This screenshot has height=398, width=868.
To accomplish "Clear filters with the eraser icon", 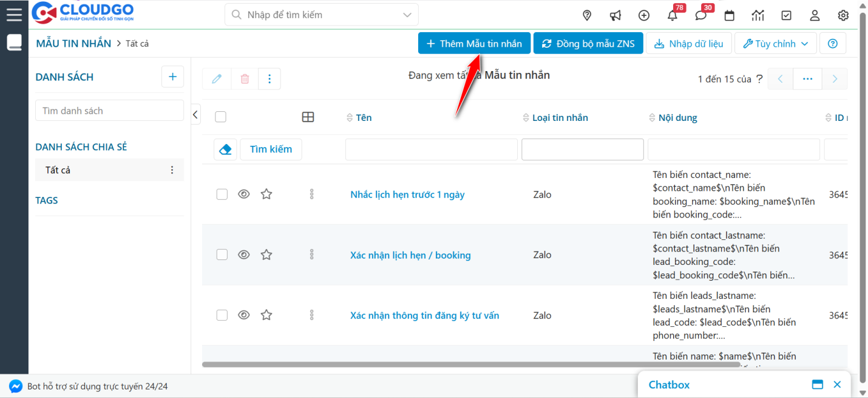I will click(225, 149).
